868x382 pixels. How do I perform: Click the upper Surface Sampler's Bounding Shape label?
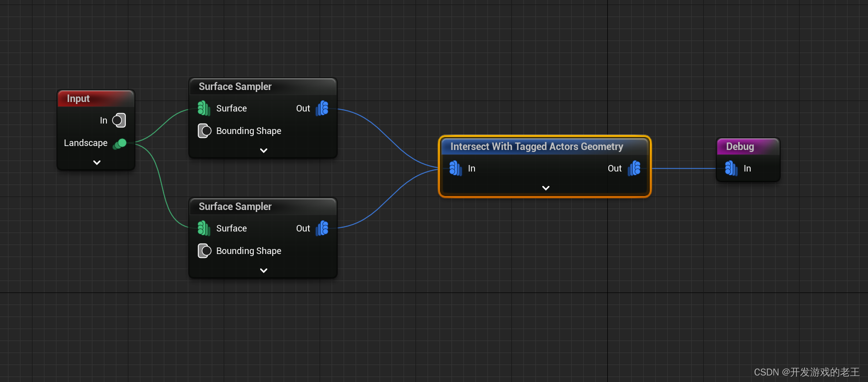coord(249,130)
